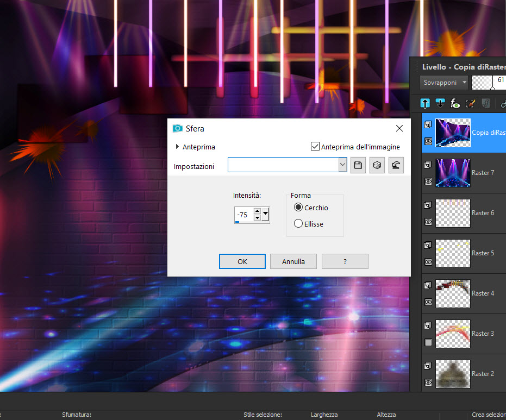Viewport: 506px width, 420px height.
Task: Click the layer type icon next to Raster 3
Action: pos(428,325)
